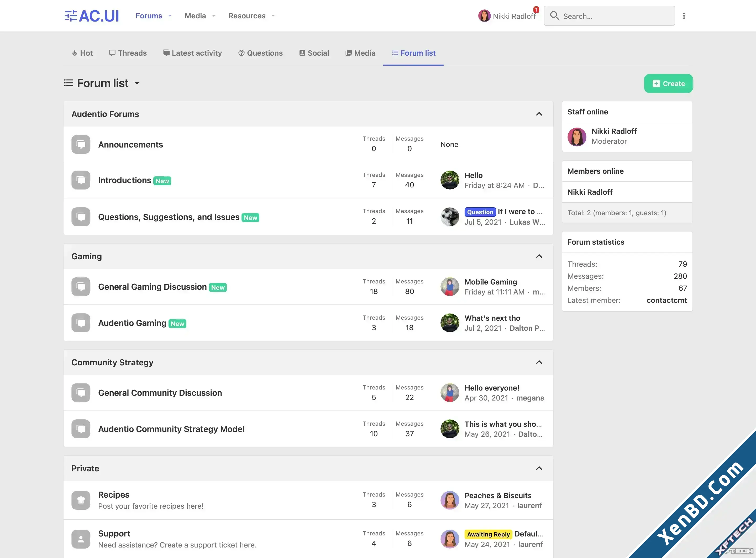Click the Support person icon
This screenshot has height=558, width=756.
tap(81, 539)
